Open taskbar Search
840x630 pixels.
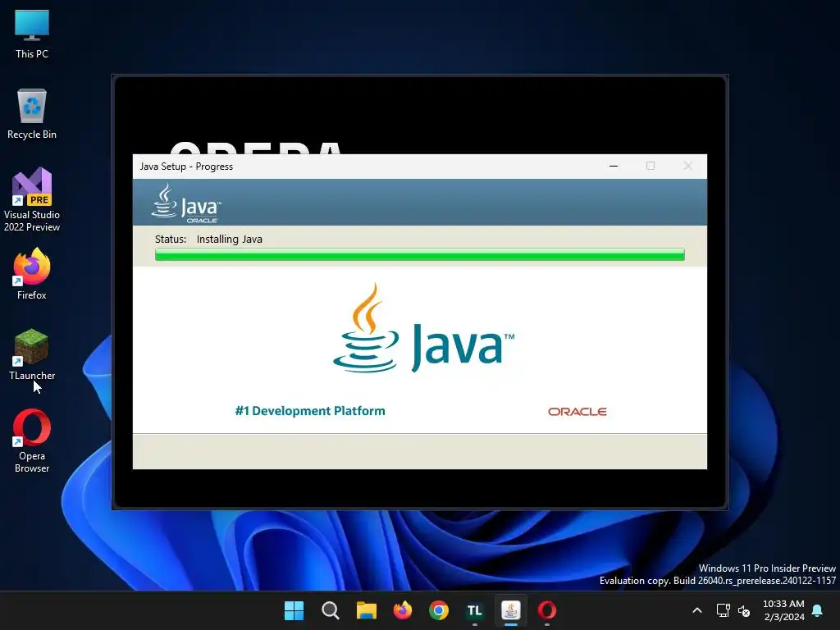click(330, 610)
